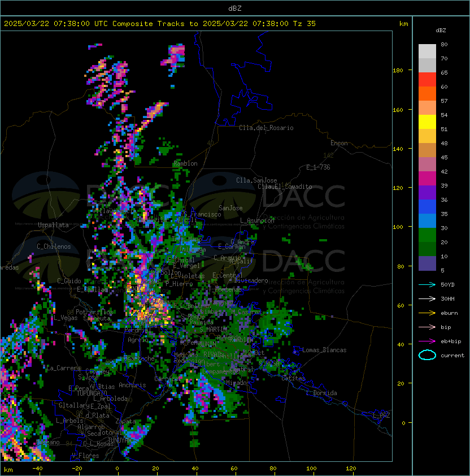
Task: Click the 'Anchoris' place label
Action: [132, 385]
